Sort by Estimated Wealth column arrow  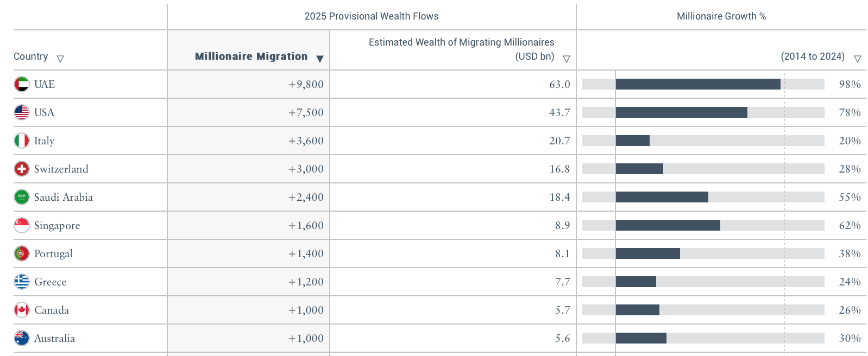pos(567,59)
